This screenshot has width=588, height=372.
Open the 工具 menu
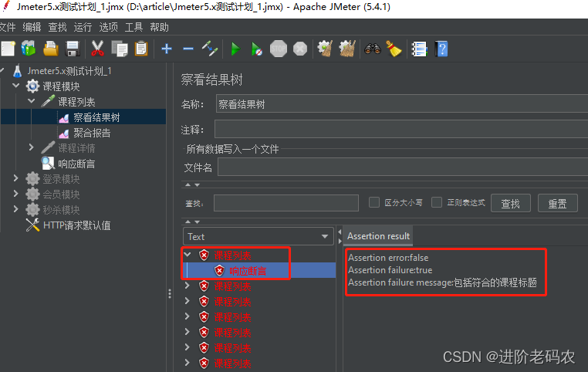(x=133, y=27)
